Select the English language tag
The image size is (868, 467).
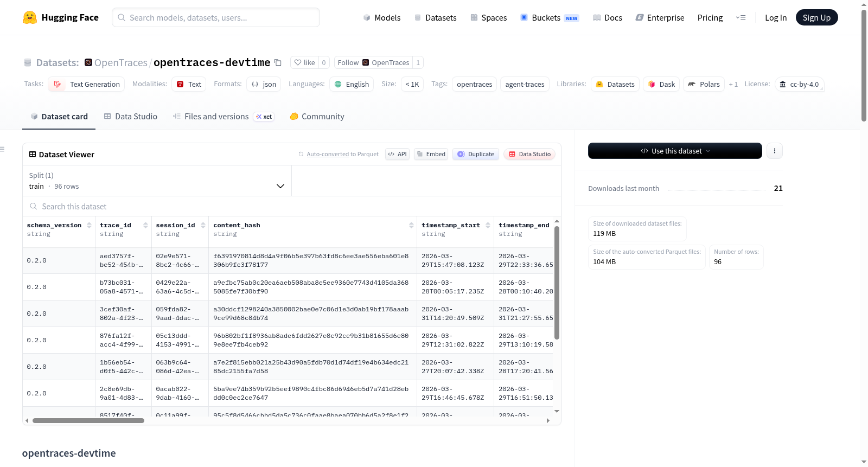352,84
